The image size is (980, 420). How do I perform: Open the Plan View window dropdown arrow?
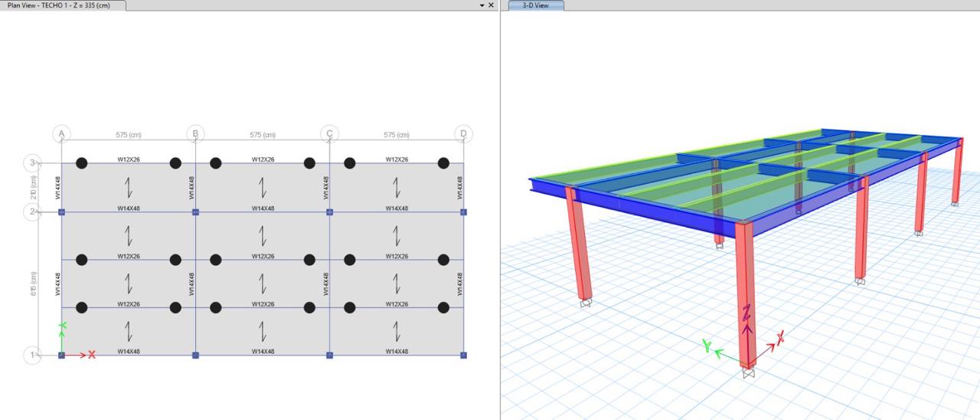point(482,5)
